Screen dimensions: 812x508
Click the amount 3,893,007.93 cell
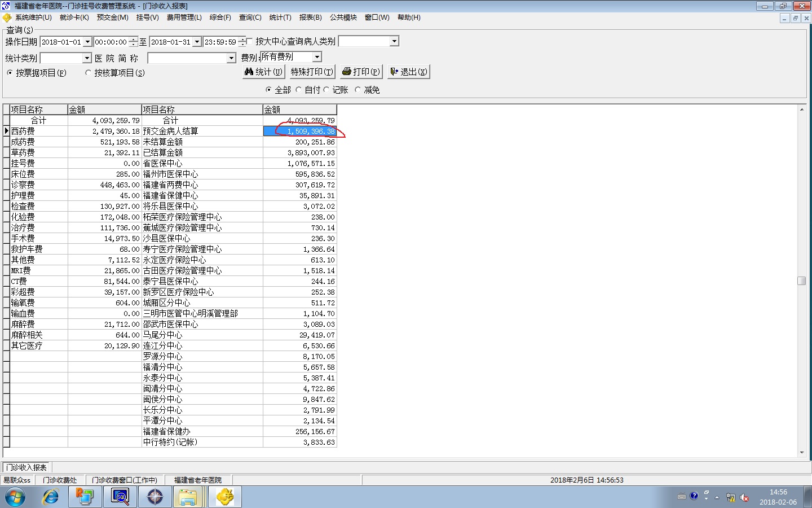coord(299,152)
